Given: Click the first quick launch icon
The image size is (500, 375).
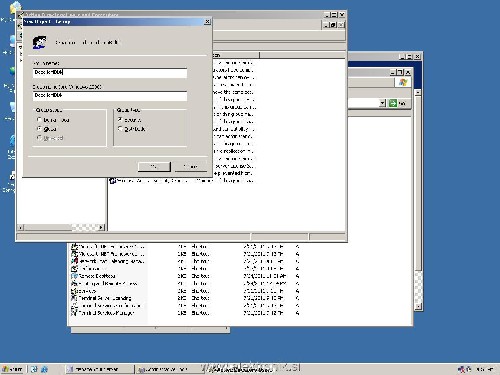Looking at the screenshot, I should click(34, 369).
